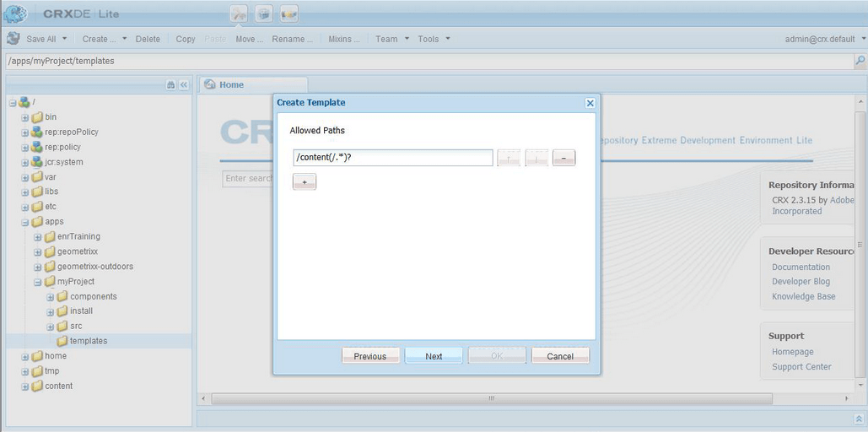868x432 pixels.
Task: Collapse the apps folder
Action: (x=25, y=222)
